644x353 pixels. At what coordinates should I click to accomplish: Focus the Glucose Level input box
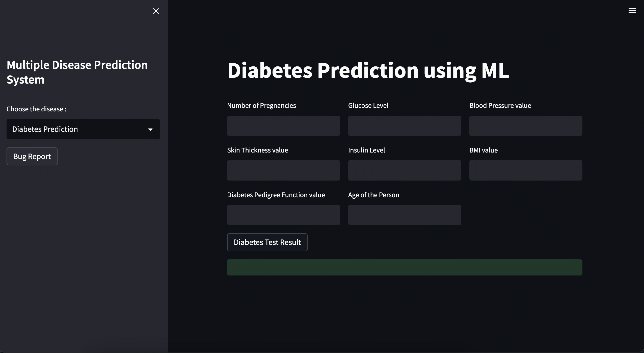point(404,126)
